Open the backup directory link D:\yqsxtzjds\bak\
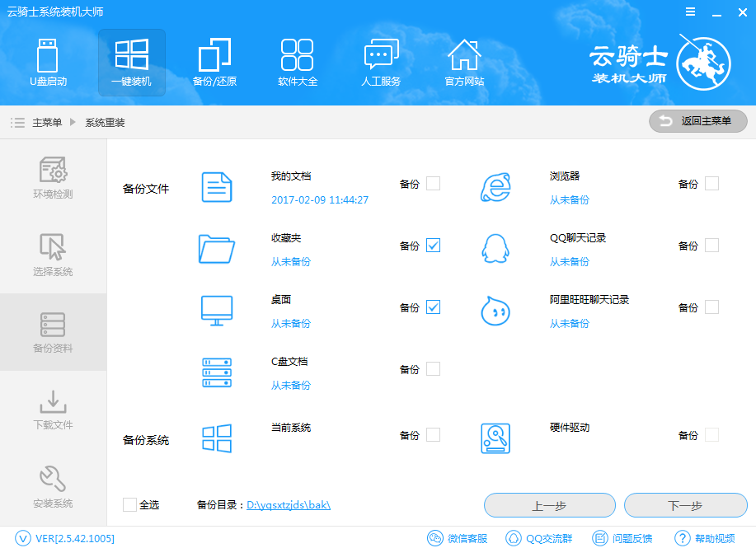The image size is (756, 548). click(x=287, y=505)
